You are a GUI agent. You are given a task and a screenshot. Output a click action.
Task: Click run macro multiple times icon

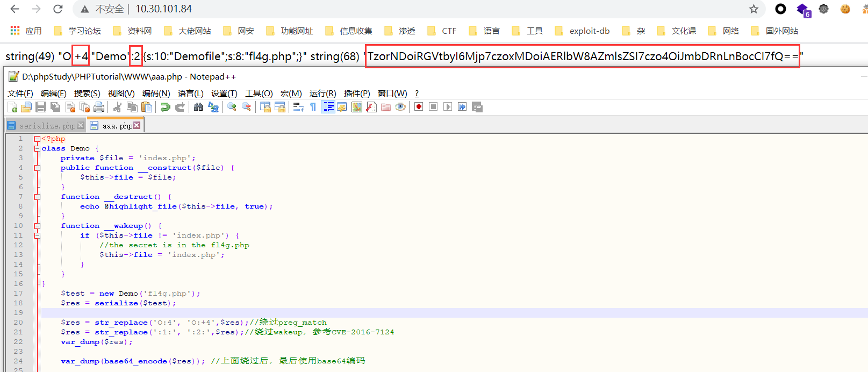pos(462,107)
